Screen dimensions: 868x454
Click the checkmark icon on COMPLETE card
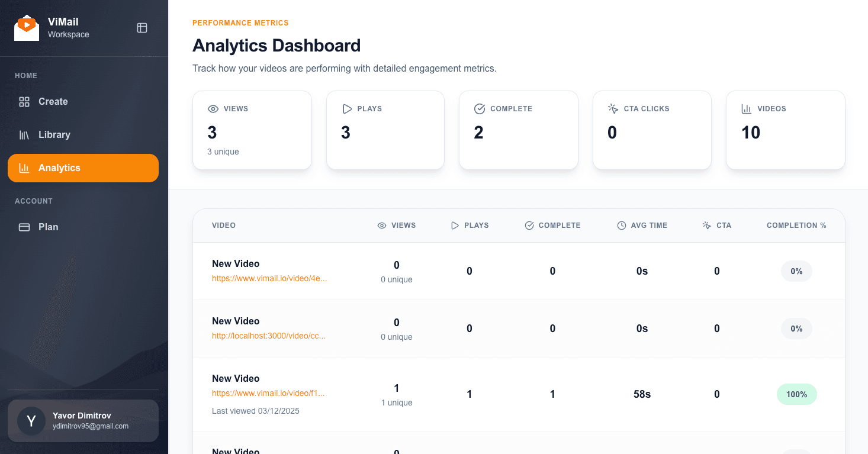coord(480,108)
